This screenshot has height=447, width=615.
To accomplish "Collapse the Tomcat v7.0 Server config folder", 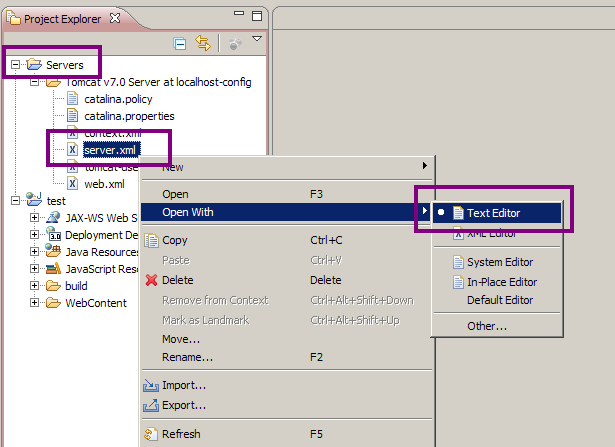I will tap(35, 82).
